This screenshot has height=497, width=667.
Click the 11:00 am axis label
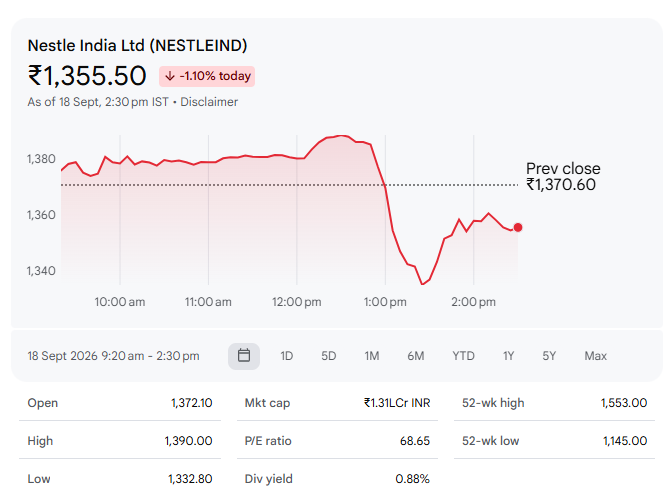pos(208,302)
